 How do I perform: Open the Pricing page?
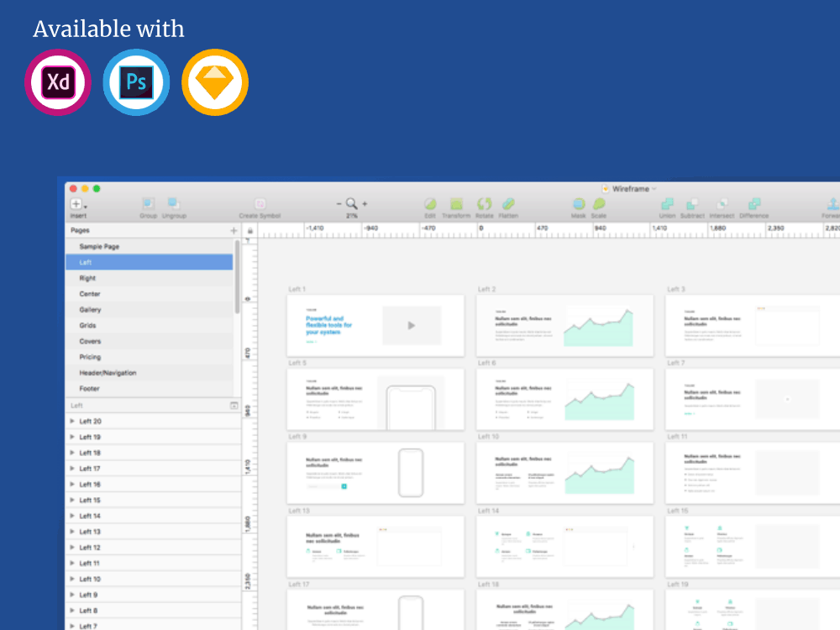tap(91, 357)
